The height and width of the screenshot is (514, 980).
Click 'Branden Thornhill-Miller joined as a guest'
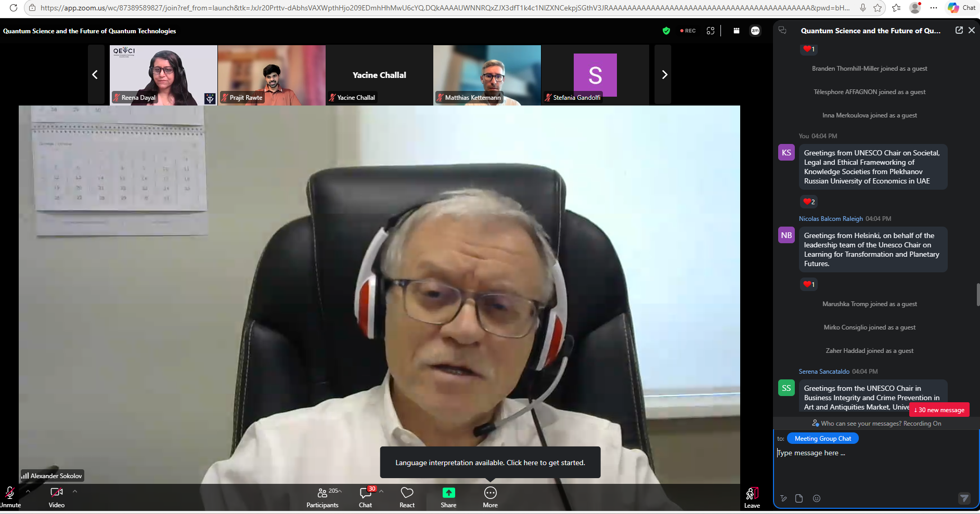(870, 69)
